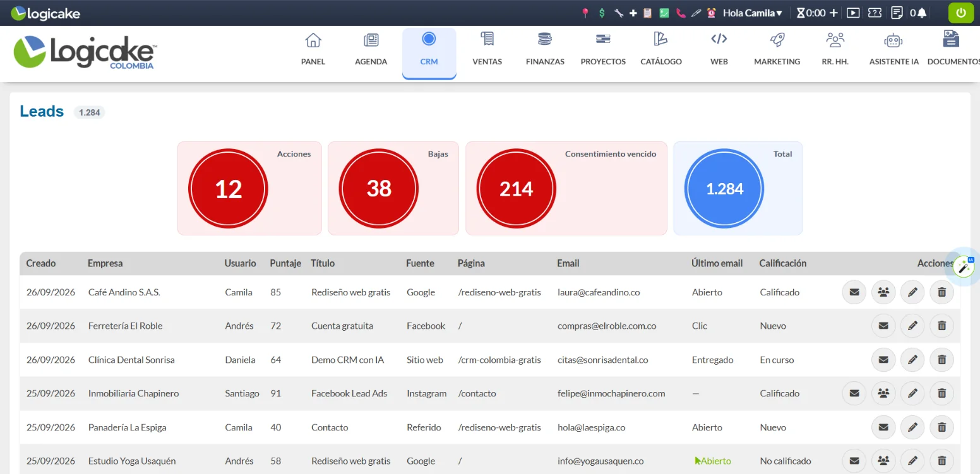Open the wrench tools icon
980x474 pixels.
pos(618,13)
